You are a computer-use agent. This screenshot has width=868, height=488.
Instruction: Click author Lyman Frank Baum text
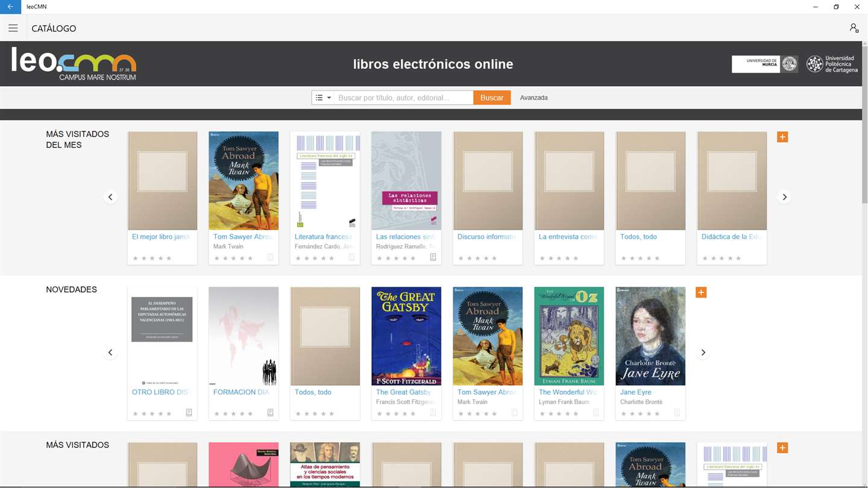tap(564, 402)
